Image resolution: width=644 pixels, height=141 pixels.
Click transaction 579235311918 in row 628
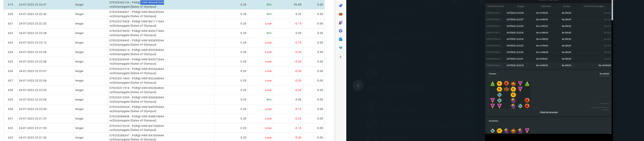119,88
